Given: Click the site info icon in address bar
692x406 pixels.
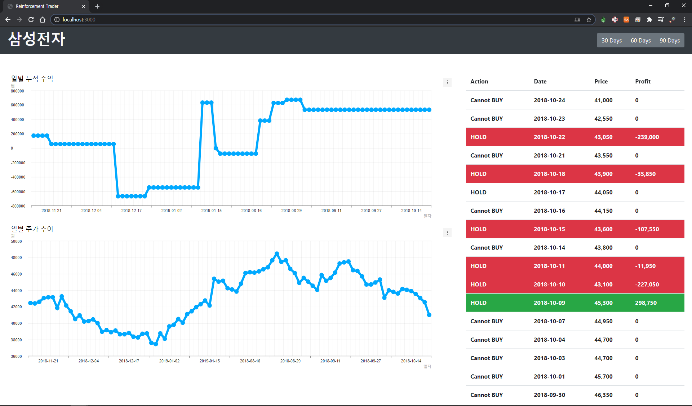Looking at the screenshot, I should click(x=57, y=19).
